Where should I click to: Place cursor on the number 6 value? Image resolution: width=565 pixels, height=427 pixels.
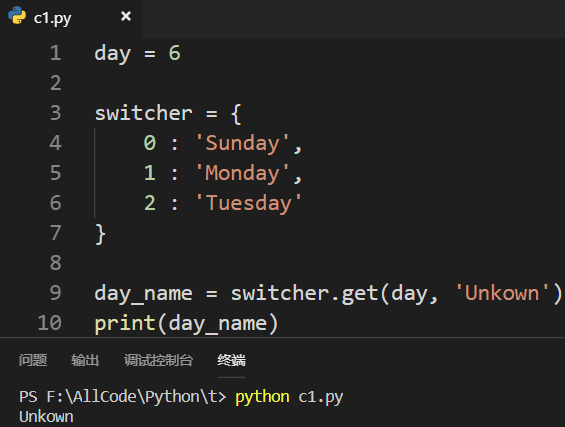[174, 53]
